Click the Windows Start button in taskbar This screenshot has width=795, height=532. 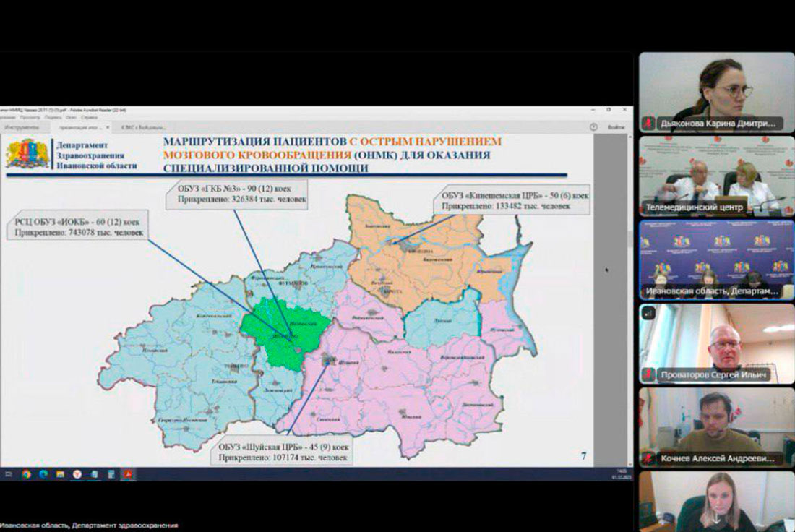[8, 474]
